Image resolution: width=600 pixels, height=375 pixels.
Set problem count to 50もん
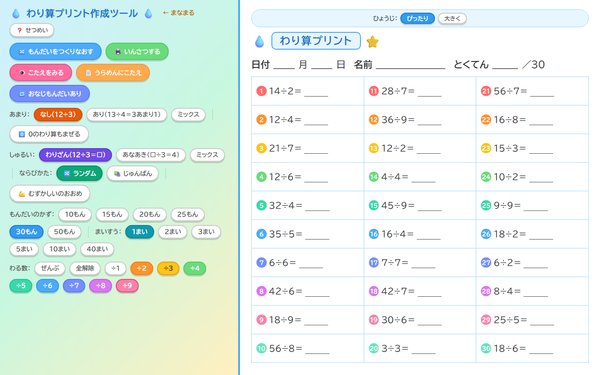tap(64, 232)
